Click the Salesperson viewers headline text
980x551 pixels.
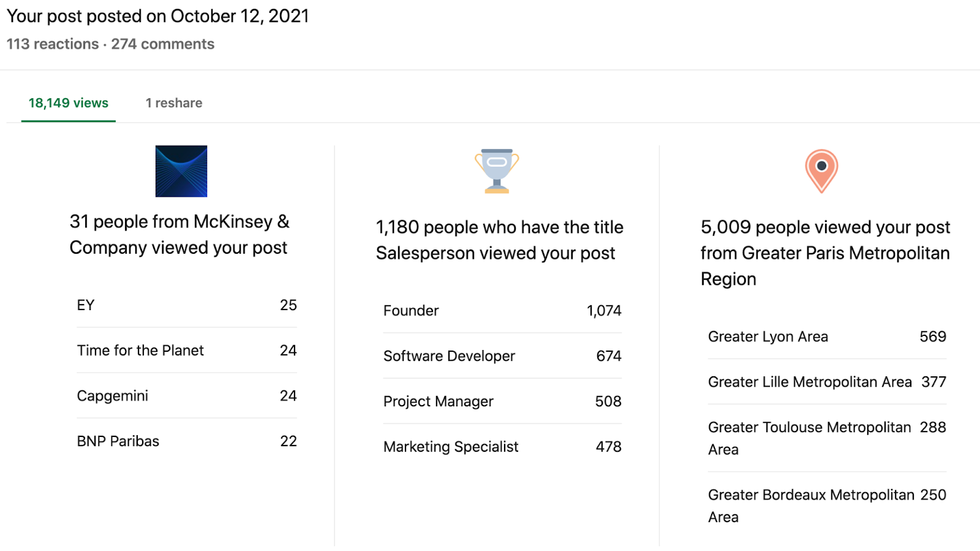tap(499, 240)
